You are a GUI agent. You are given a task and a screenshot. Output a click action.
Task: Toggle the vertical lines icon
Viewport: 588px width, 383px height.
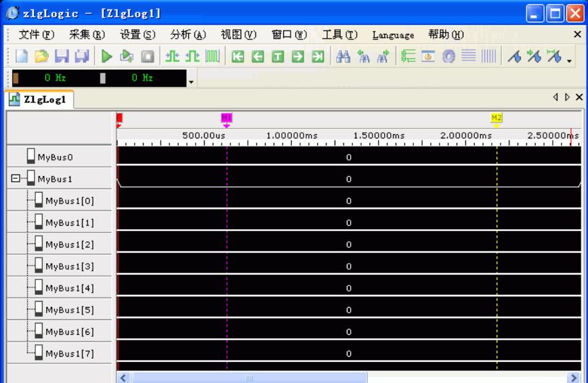pyautogui.click(x=488, y=56)
